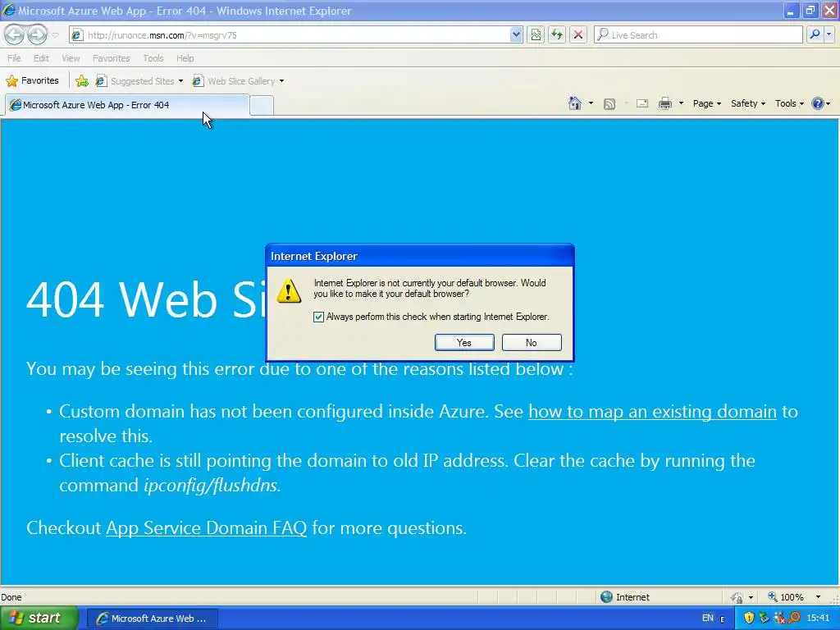840x630 pixels.
Task: Expand the zoom level dropdown arrow
Action: point(818,597)
